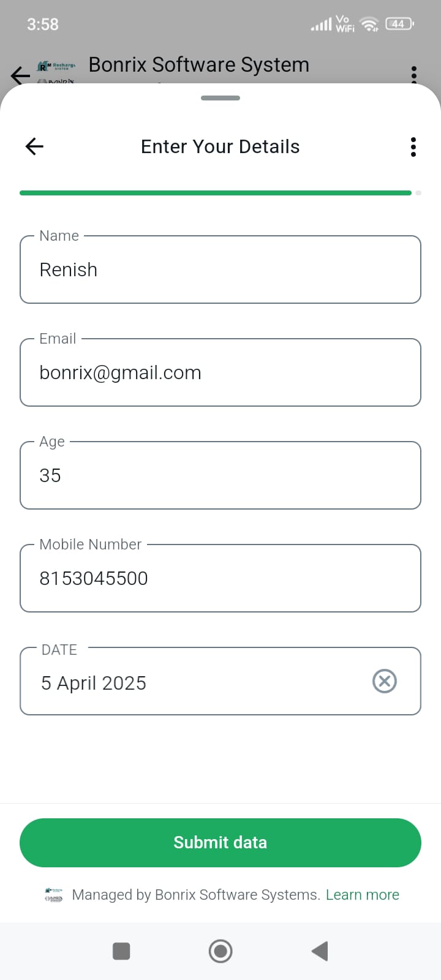Select the Age field showing 35
The width and height of the screenshot is (441, 980).
pos(221,476)
